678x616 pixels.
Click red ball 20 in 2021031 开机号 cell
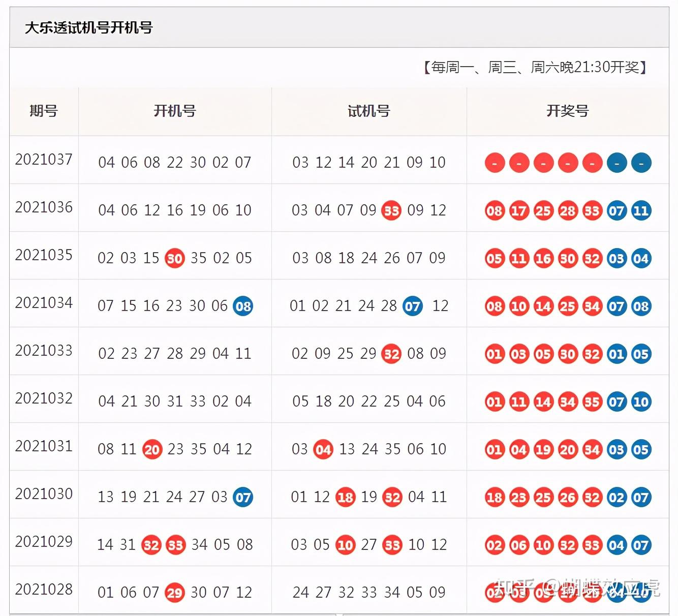point(152,449)
